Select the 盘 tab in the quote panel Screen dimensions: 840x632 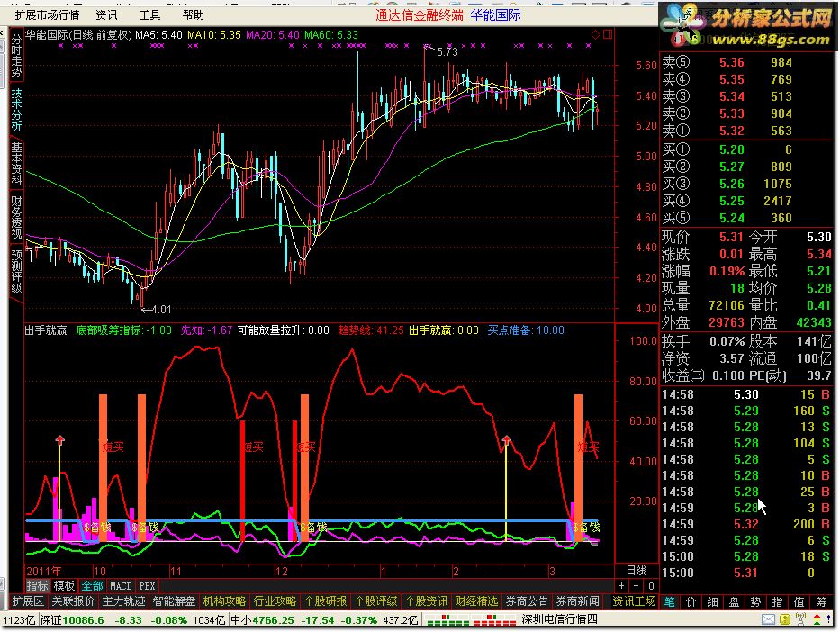[734, 602]
